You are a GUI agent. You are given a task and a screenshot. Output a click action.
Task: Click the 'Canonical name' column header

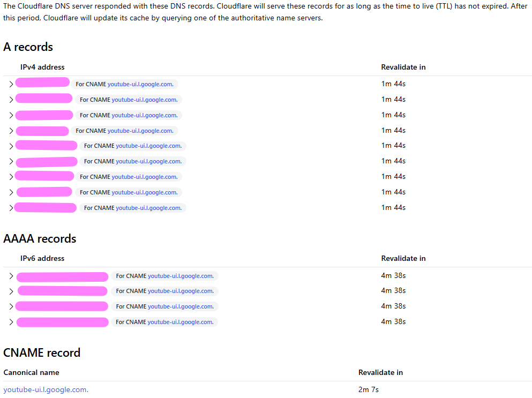[31, 372]
